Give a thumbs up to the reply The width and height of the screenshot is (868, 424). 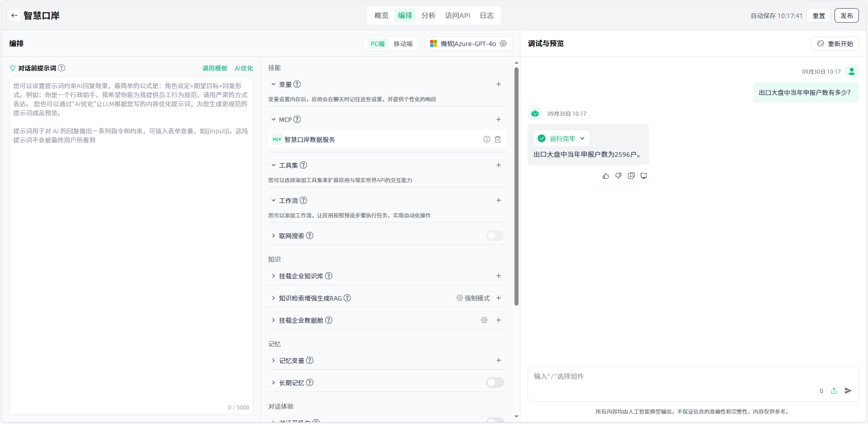606,176
